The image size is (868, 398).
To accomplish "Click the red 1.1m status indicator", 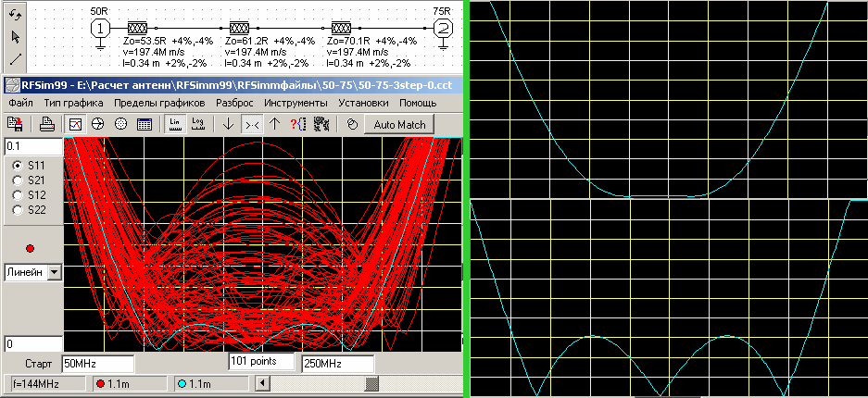I will (130, 383).
